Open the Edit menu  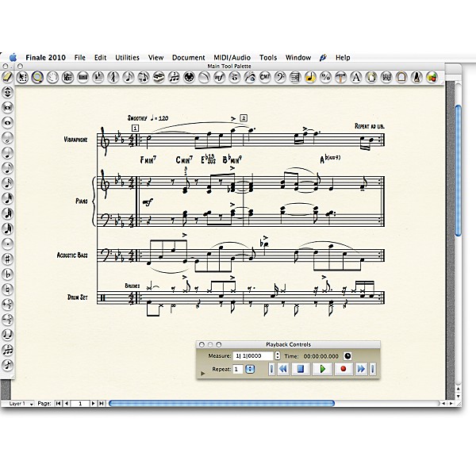pyautogui.click(x=100, y=57)
